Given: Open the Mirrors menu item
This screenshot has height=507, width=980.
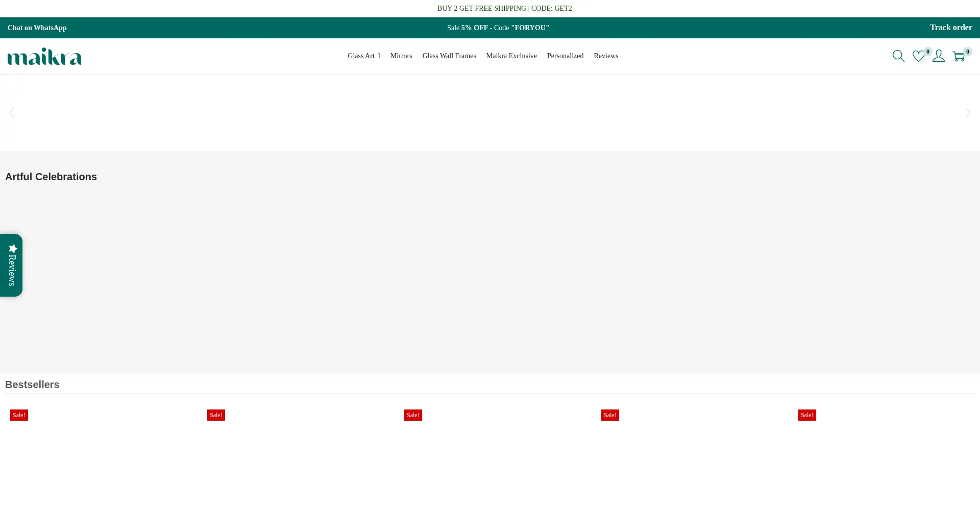Looking at the screenshot, I should click(401, 56).
